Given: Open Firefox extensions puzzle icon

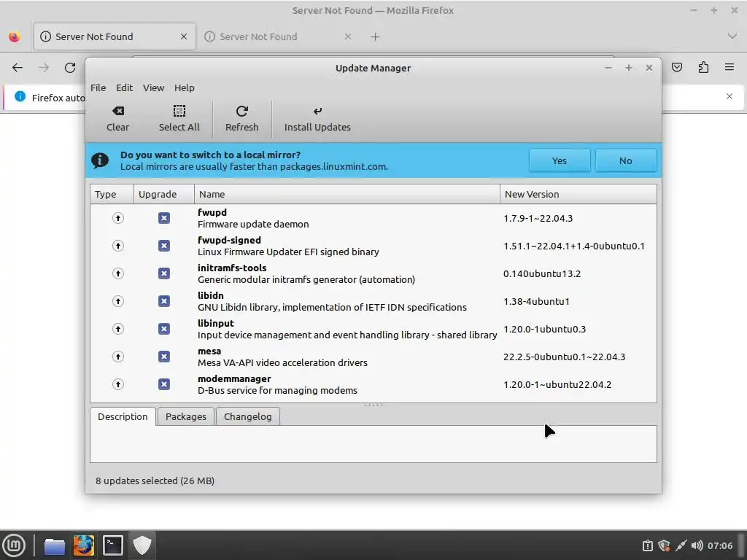Looking at the screenshot, I should [x=703, y=67].
